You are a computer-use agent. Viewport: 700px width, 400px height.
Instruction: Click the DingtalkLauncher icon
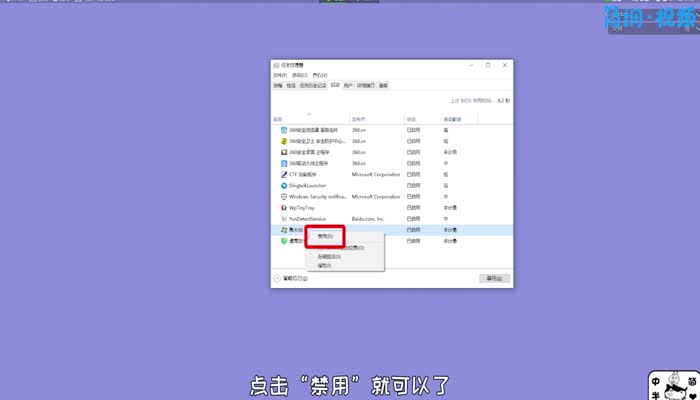pos(284,185)
